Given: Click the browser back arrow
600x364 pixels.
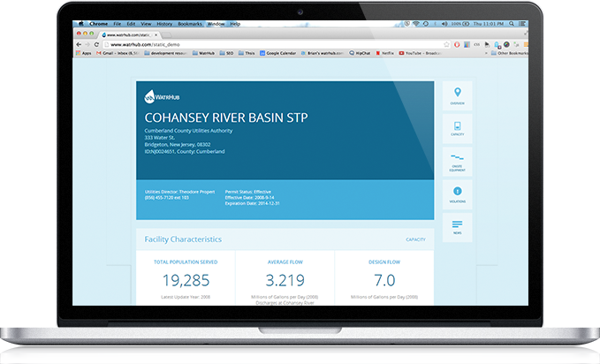Looking at the screenshot, I should (x=80, y=43).
